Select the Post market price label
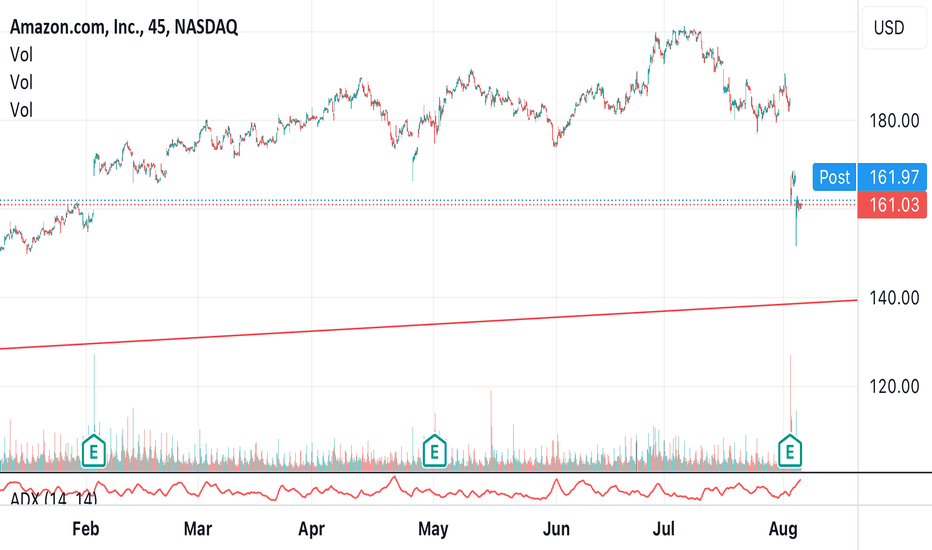 pyautogui.click(x=835, y=177)
